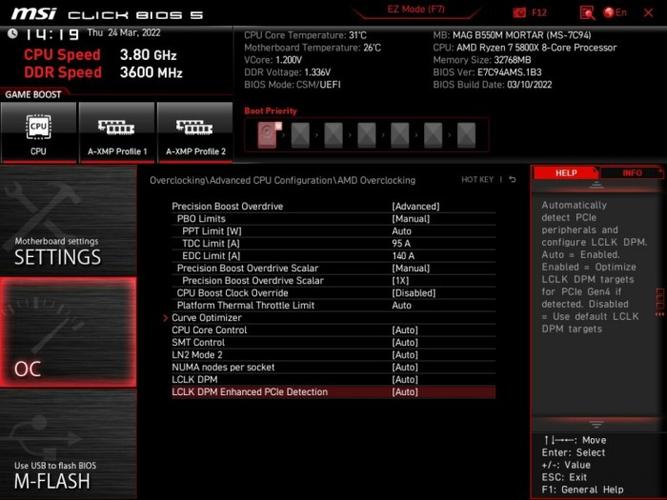Change CPU Boost Clock Override [Disabled]
This screenshot has height=500, width=667.
[413, 293]
